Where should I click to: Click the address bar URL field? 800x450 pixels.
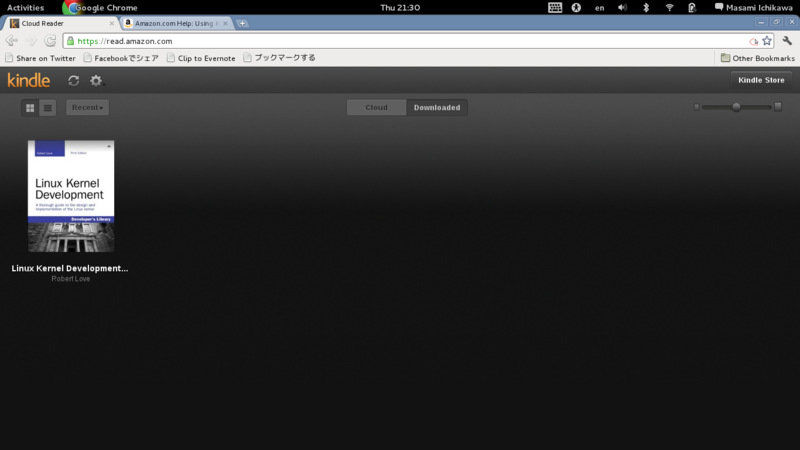[x=408, y=41]
